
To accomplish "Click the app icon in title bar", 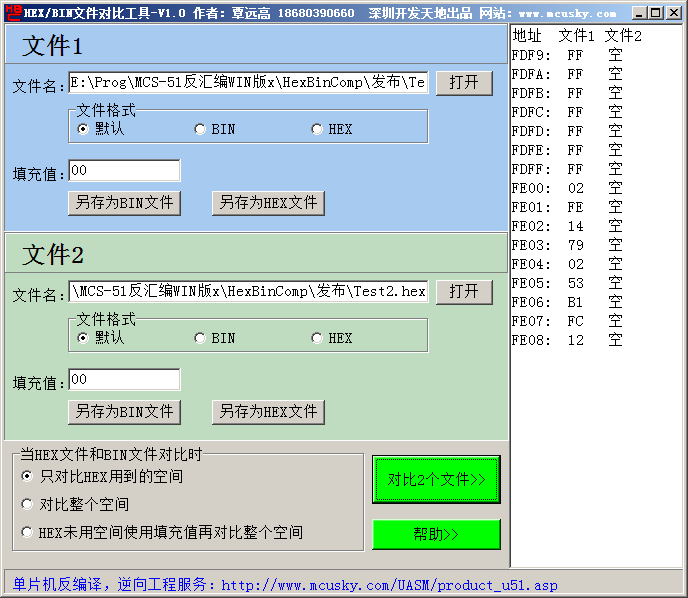I will (x=12, y=12).
